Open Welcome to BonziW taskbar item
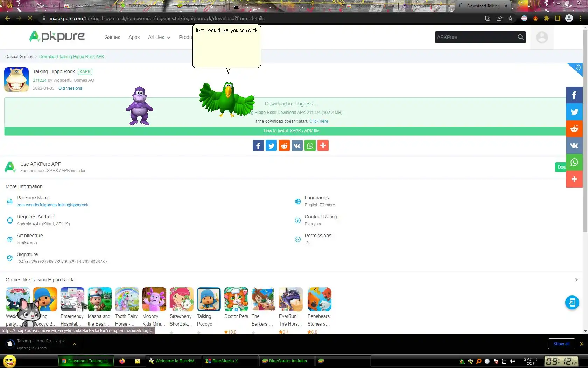Viewport: 588px width, 368px height. pyautogui.click(x=173, y=361)
